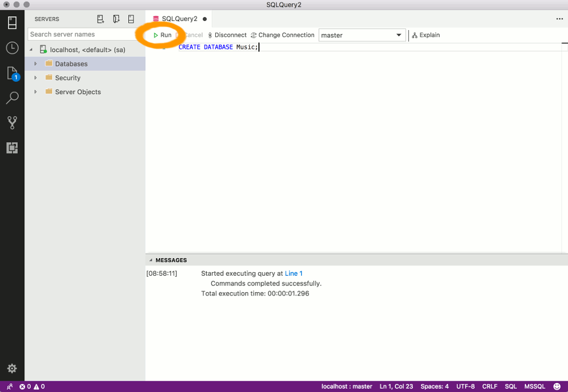Image resolution: width=568 pixels, height=392 pixels.
Task: Select the Databases folder
Action: (x=85, y=64)
